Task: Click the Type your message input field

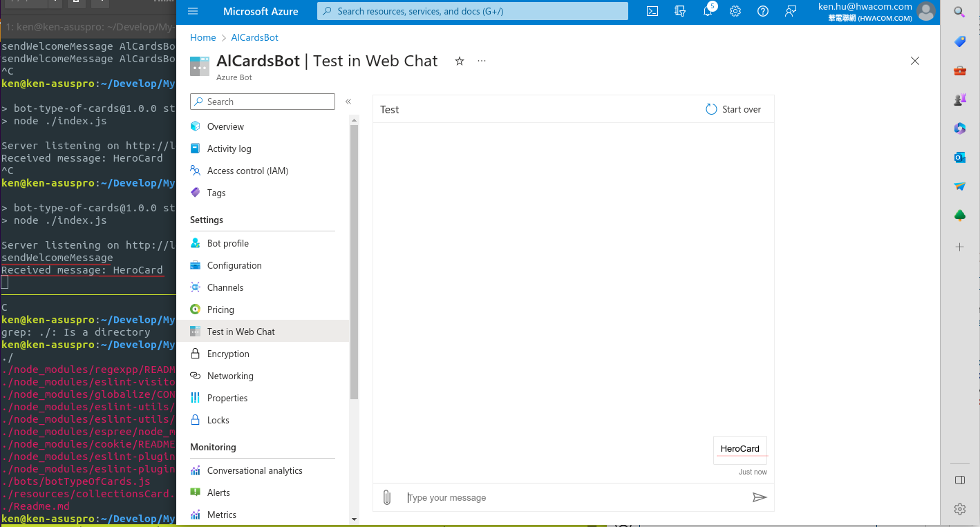Action: pyautogui.click(x=484, y=497)
